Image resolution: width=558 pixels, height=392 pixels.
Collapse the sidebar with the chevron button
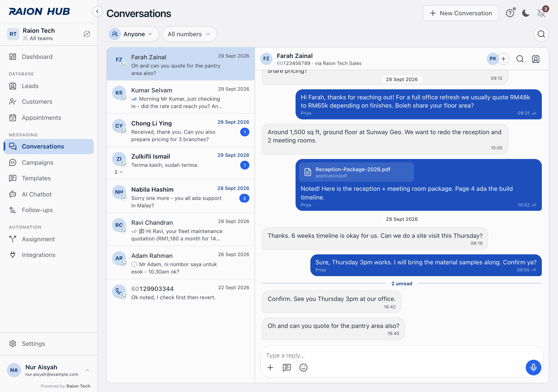click(97, 11)
